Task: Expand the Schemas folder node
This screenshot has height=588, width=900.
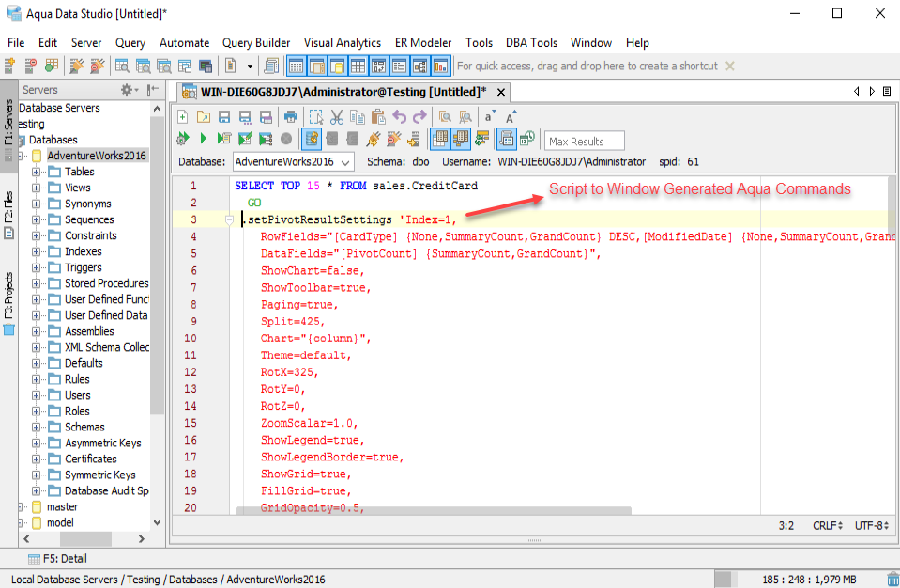Action: pyautogui.click(x=37, y=427)
